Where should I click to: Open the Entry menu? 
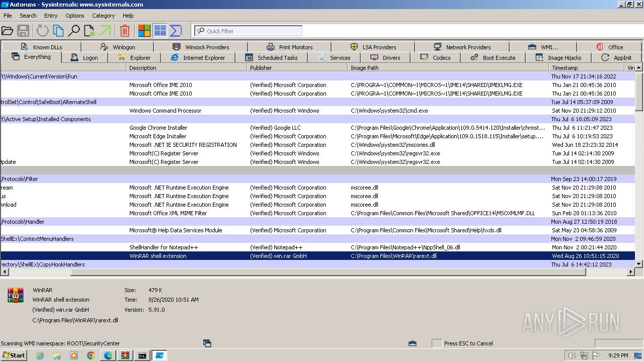(51, 16)
